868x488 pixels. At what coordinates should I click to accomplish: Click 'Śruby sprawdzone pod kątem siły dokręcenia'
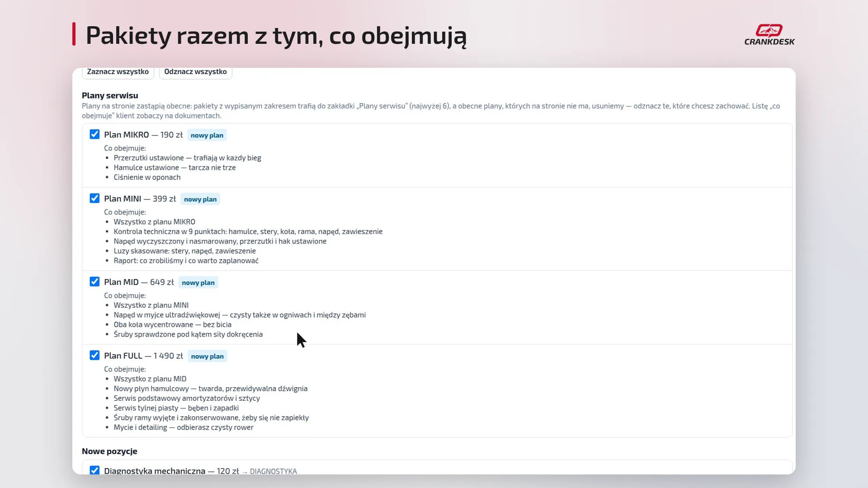click(x=188, y=334)
